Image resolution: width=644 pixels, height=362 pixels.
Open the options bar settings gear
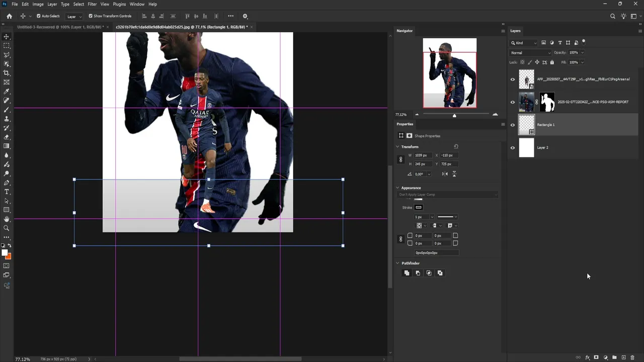click(245, 16)
